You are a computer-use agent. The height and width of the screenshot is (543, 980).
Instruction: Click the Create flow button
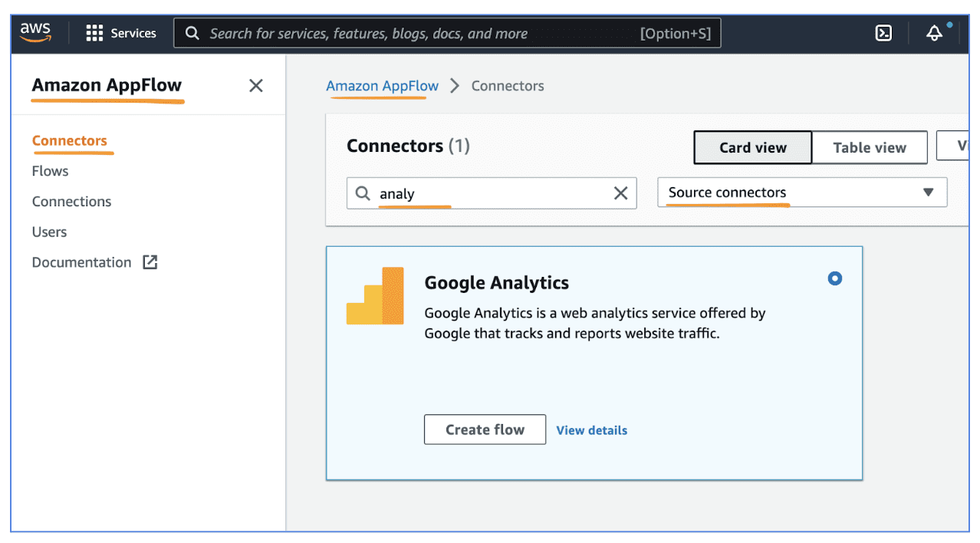click(485, 429)
